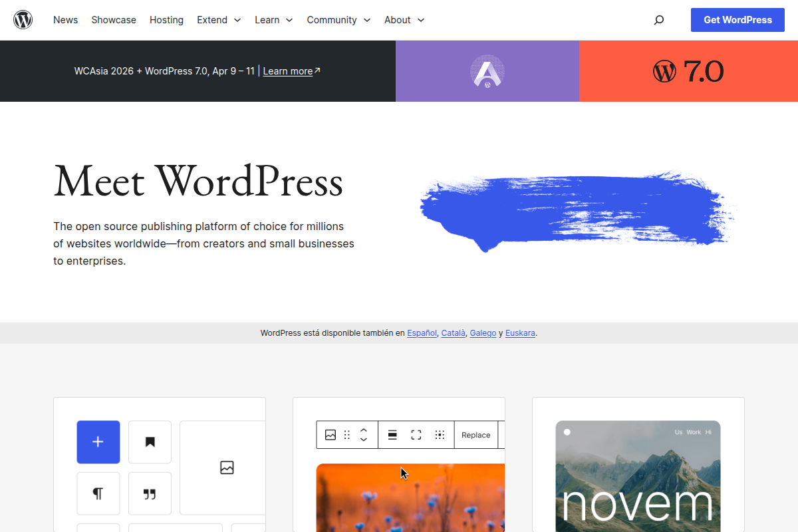Viewport: 798px width, 532px height.
Task: Open the Euskara language link
Action: click(x=520, y=333)
